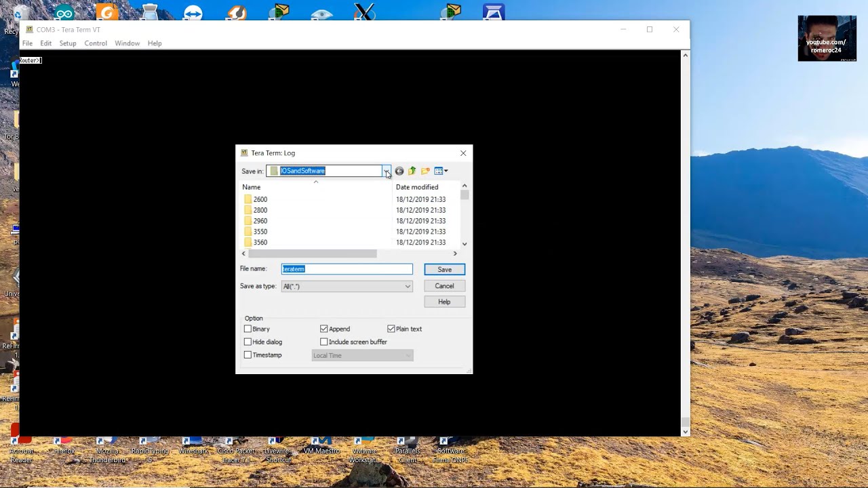Open the Local Time timestamp dropdown
Screen dimensions: 868x488
point(362,355)
